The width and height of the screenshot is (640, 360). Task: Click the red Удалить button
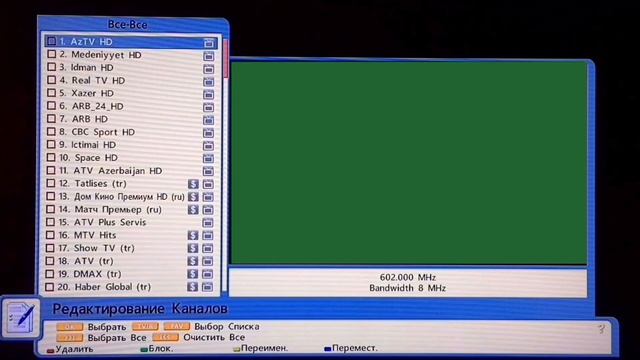69,349
